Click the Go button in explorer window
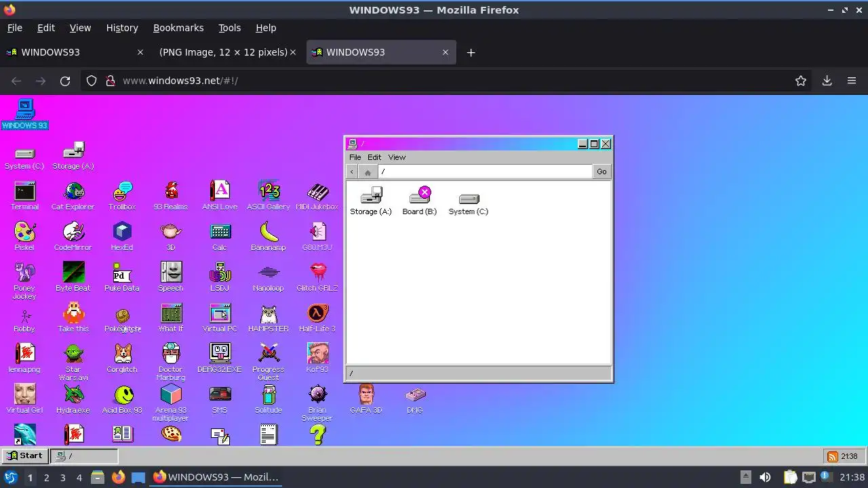This screenshot has height=488, width=868. (x=601, y=171)
